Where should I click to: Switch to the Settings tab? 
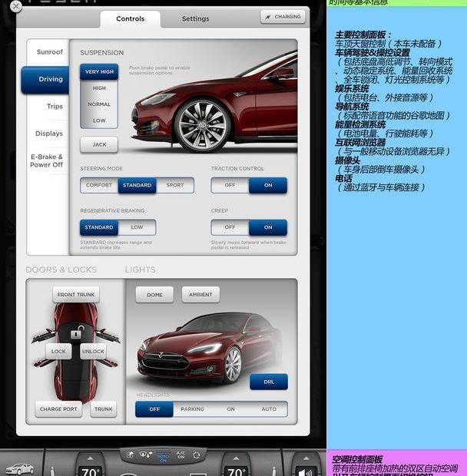coord(195,19)
